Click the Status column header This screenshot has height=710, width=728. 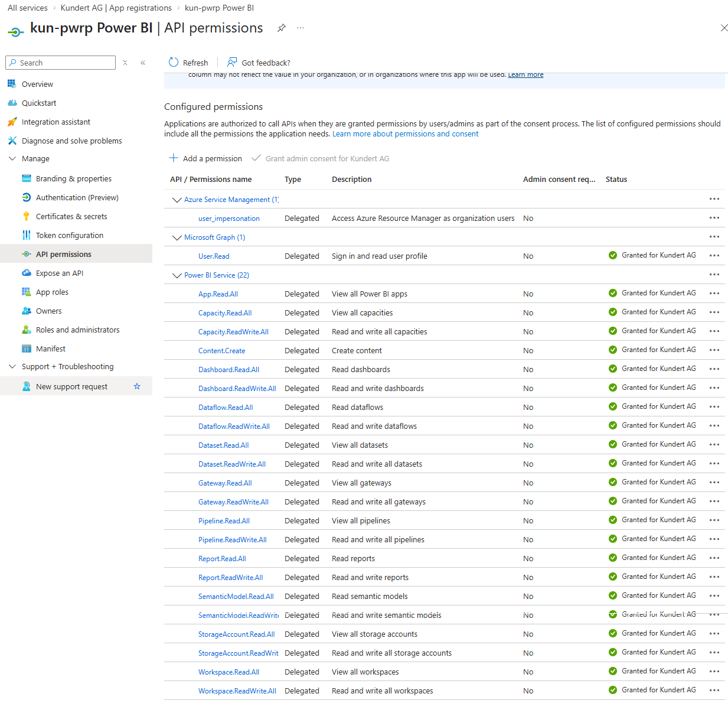(616, 180)
